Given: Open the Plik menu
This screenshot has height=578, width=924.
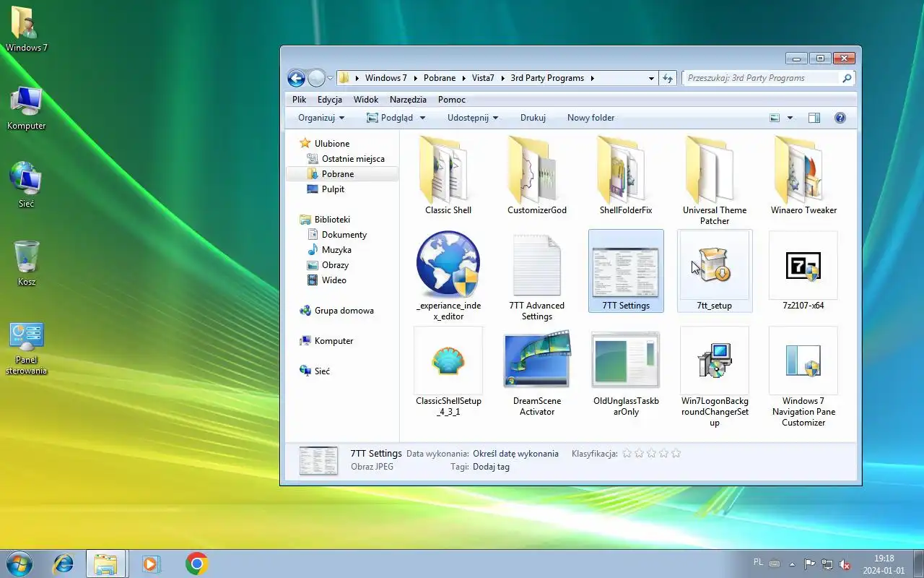Looking at the screenshot, I should click(x=299, y=100).
